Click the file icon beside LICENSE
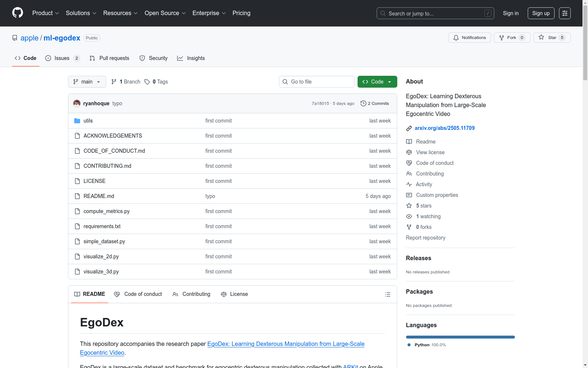The width and height of the screenshot is (588, 368). coord(77,181)
